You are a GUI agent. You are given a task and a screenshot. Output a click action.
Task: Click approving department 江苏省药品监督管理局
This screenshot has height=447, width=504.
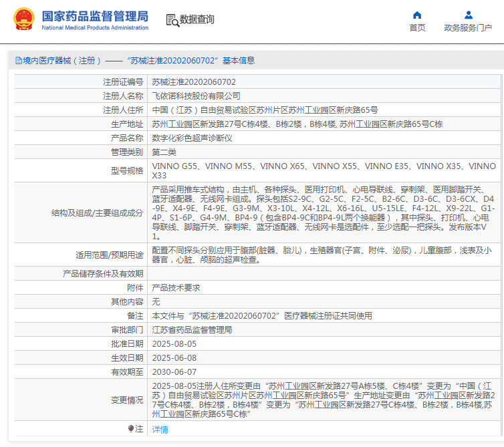pyautogui.click(x=192, y=329)
